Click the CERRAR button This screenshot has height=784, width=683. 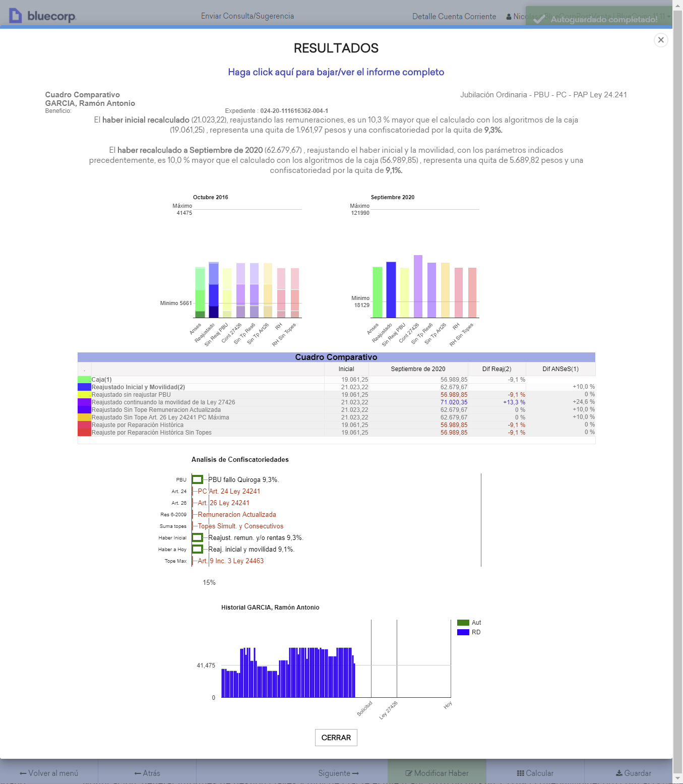pos(336,738)
